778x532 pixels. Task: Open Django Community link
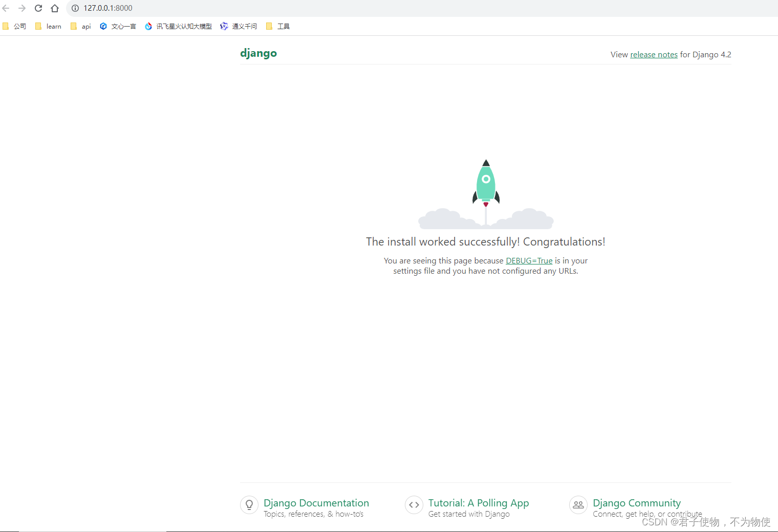tap(637, 503)
